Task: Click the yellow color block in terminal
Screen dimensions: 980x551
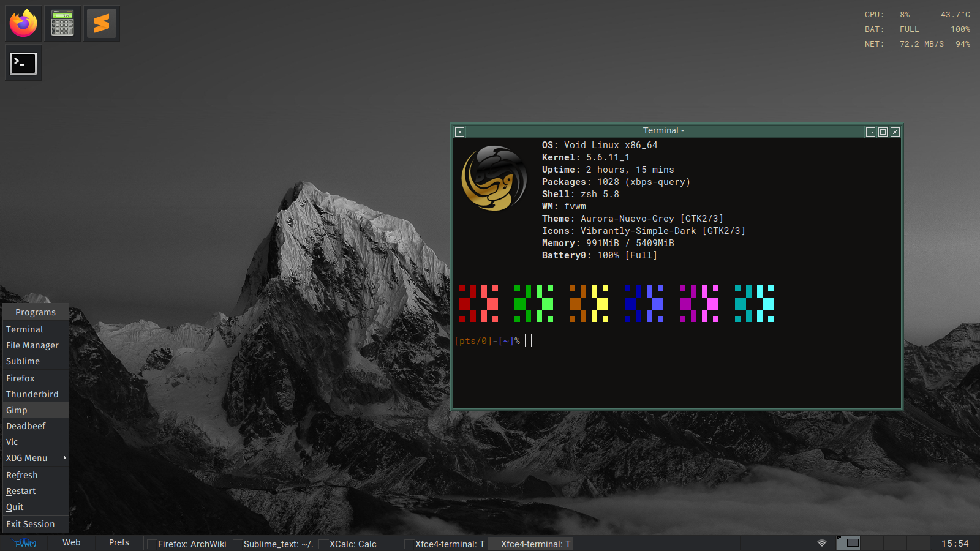Action: tap(589, 304)
